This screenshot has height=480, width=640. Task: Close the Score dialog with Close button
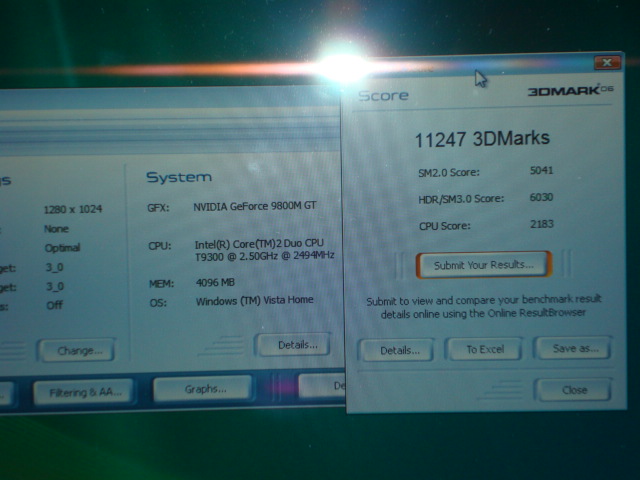573,390
